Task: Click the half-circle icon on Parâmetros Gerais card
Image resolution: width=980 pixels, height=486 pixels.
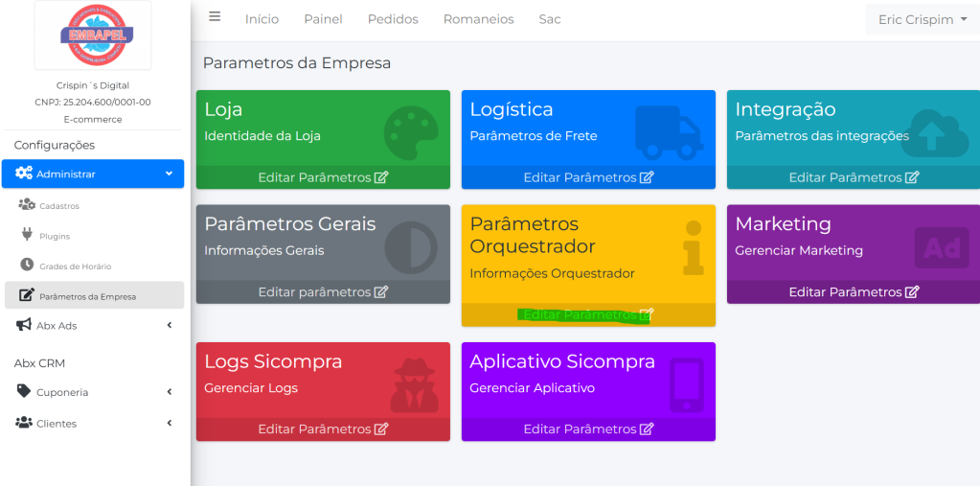Action: pos(411,247)
